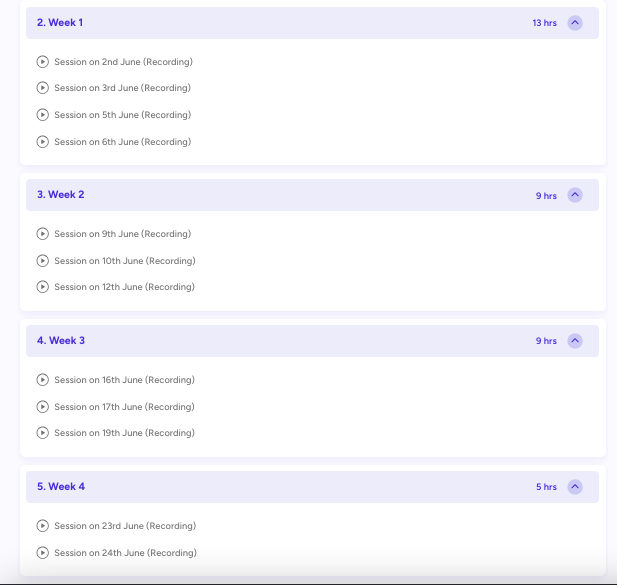Open Session on 10th June (Recording)
617x585 pixels.
coord(125,261)
